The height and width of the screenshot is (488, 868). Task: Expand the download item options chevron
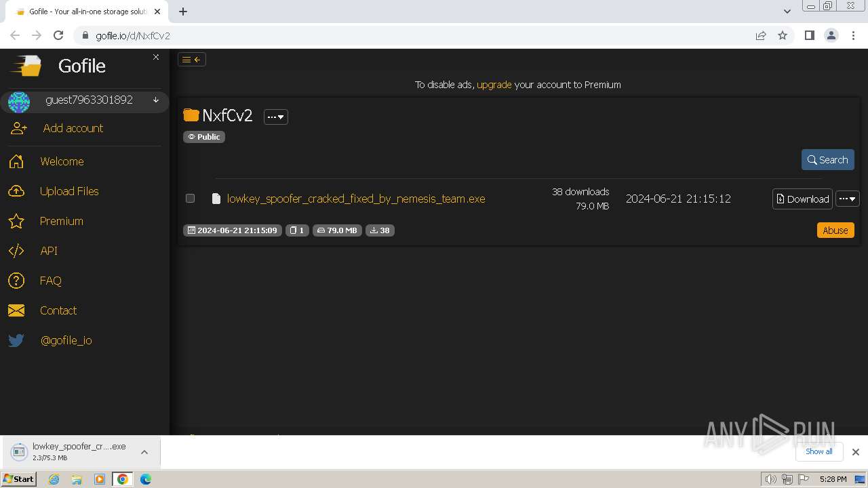pos(144,452)
